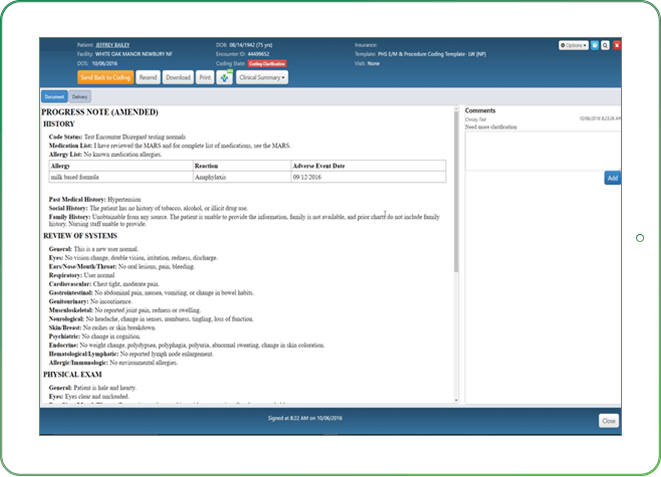Click the Close button at bottom right
The width and height of the screenshot is (661, 477).
coord(608,421)
